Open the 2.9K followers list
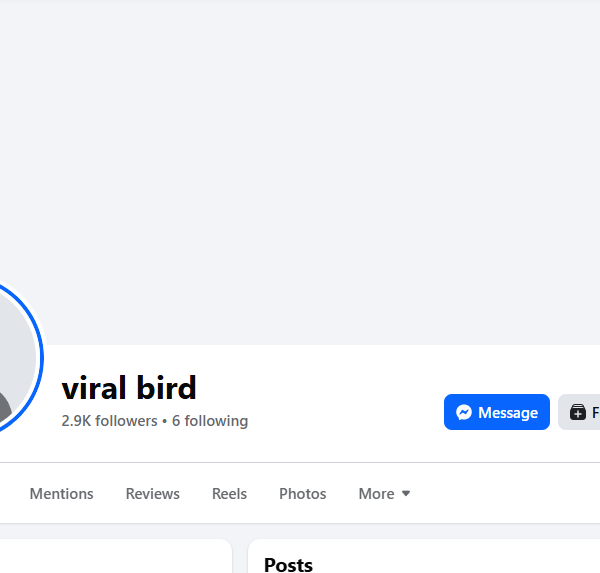 point(109,421)
